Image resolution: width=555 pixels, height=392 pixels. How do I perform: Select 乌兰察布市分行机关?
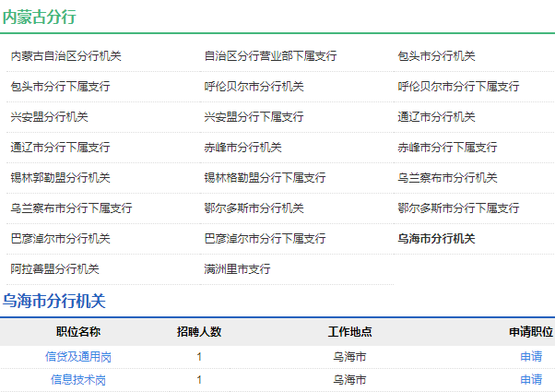click(x=447, y=178)
